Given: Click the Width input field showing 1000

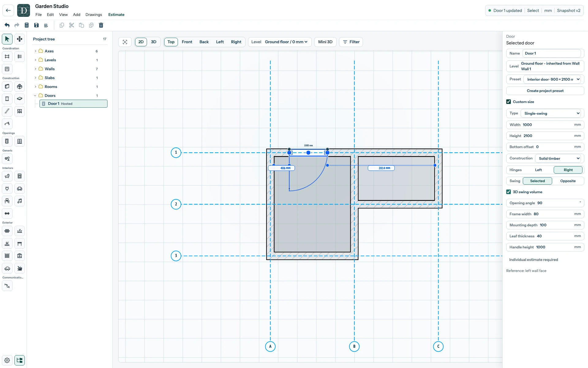Looking at the screenshot, I should click(x=545, y=125).
